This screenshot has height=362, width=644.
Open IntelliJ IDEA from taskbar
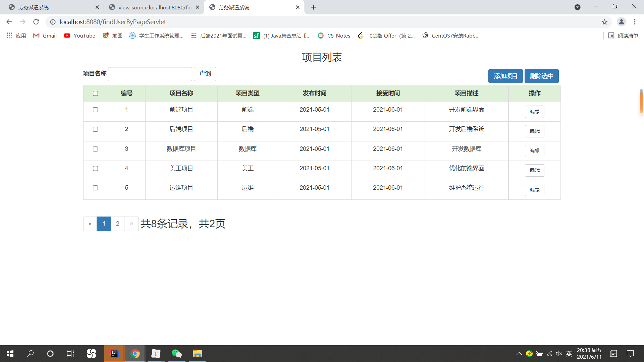tap(114, 354)
